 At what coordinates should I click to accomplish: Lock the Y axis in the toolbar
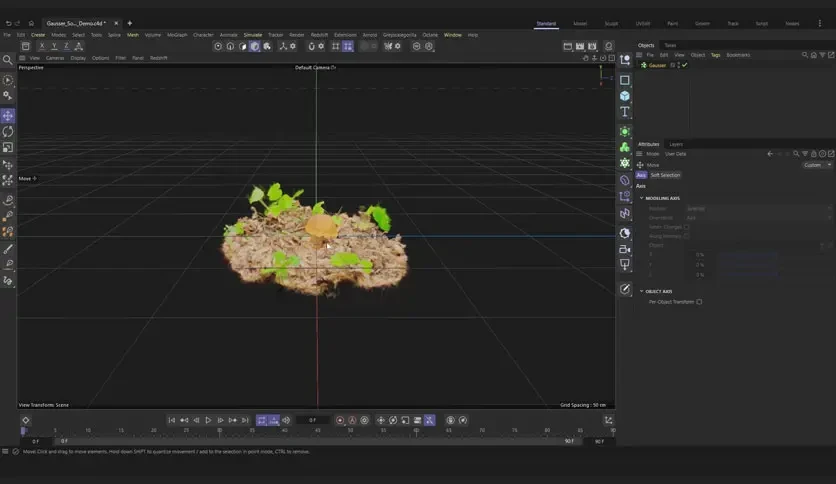coord(54,46)
